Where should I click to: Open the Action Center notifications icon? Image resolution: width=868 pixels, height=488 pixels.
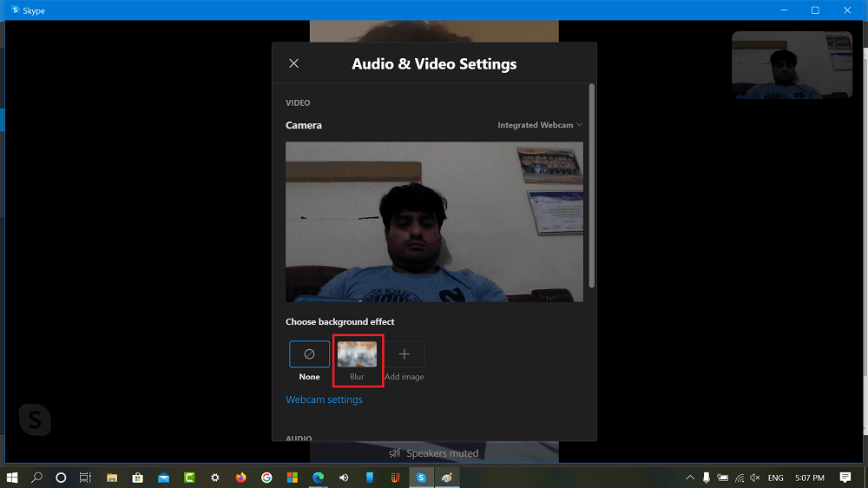[845, 478]
